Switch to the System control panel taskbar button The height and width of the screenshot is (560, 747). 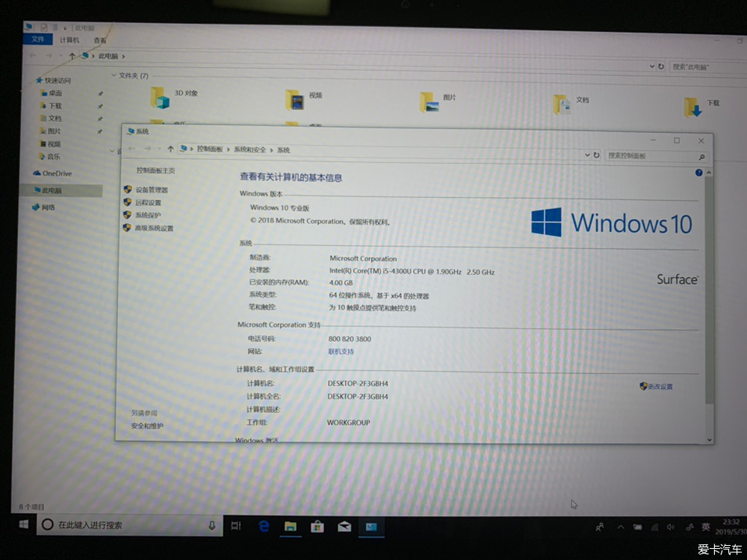[x=371, y=526]
